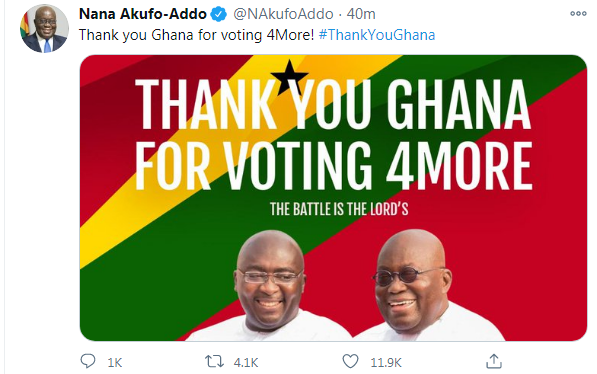Screen dimensions: 597x374
Task: Click the 1K reply count
Action: 115,363
